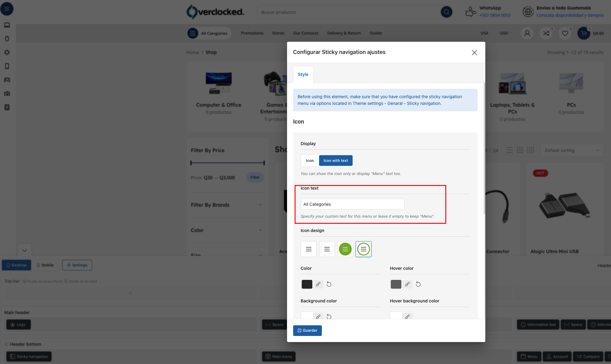Click the Guardar save button

click(x=307, y=330)
